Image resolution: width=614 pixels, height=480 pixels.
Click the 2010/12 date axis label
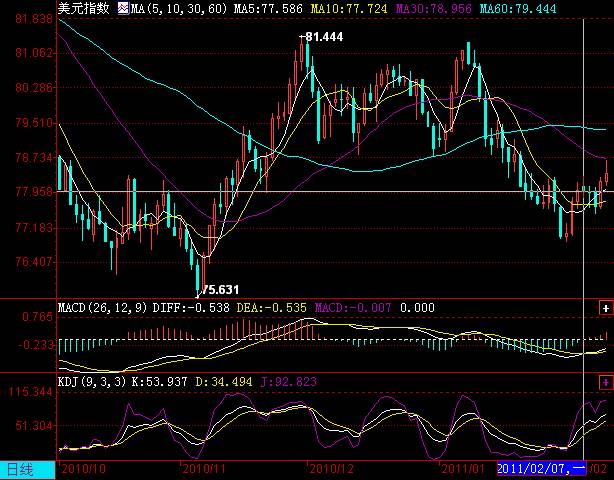click(332, 469)
